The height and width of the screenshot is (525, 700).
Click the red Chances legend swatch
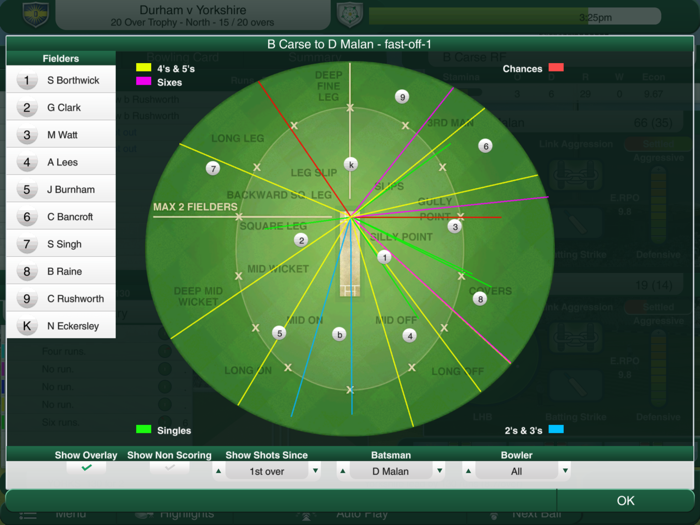click(x=556, y=67)
